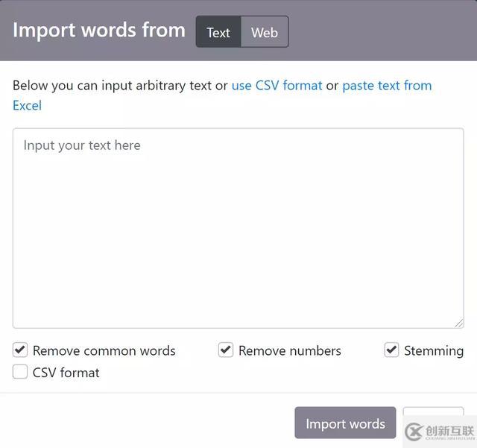Follow the 'paste text from' link
This screenshot has width=477, height=448.
[x=387, y=86]
